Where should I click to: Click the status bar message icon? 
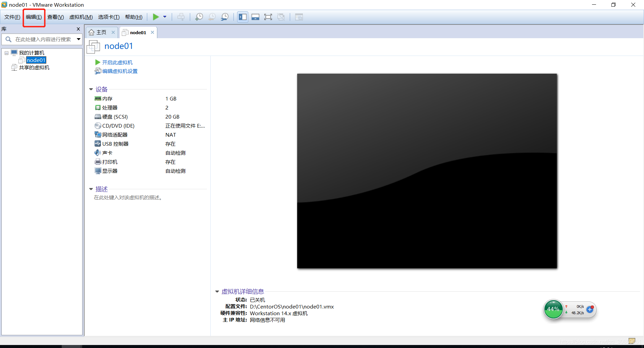tap(632, 341)
